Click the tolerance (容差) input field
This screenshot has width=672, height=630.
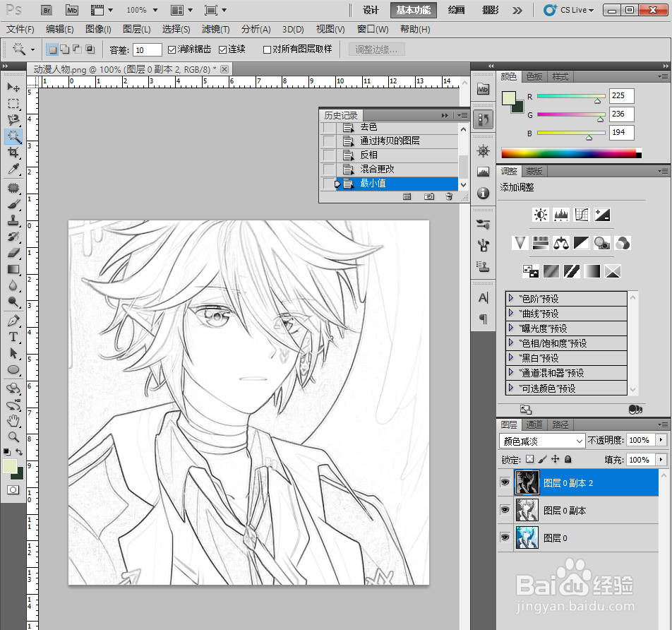[x=148, y=49]
